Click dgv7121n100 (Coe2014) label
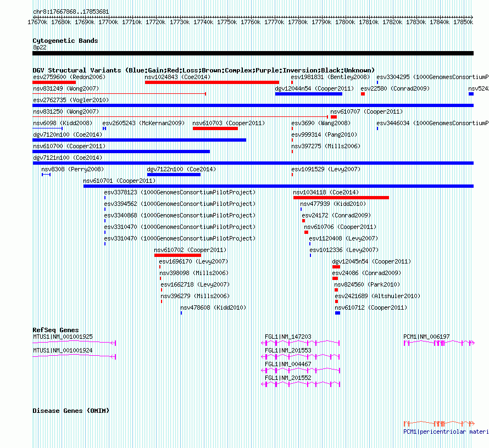 [x=68, y=158]
